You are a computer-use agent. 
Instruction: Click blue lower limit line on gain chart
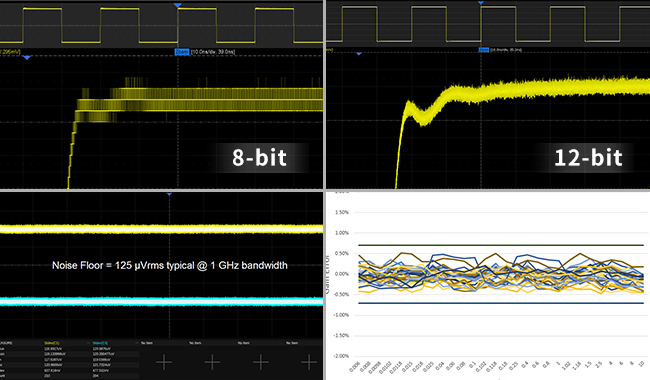point(501,303)
